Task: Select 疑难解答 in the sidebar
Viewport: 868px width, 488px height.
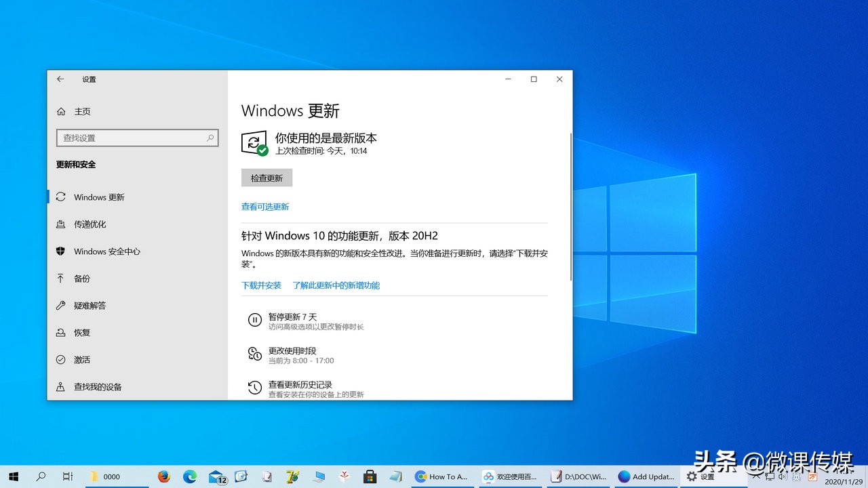Action: (x=90, y=306)
